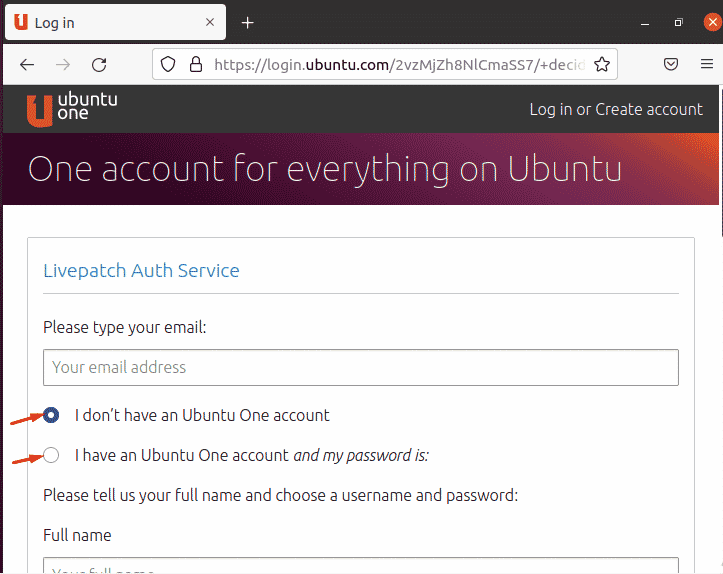Open the tracking protection shield icon
Screen dimensions: 723x574
168,65
